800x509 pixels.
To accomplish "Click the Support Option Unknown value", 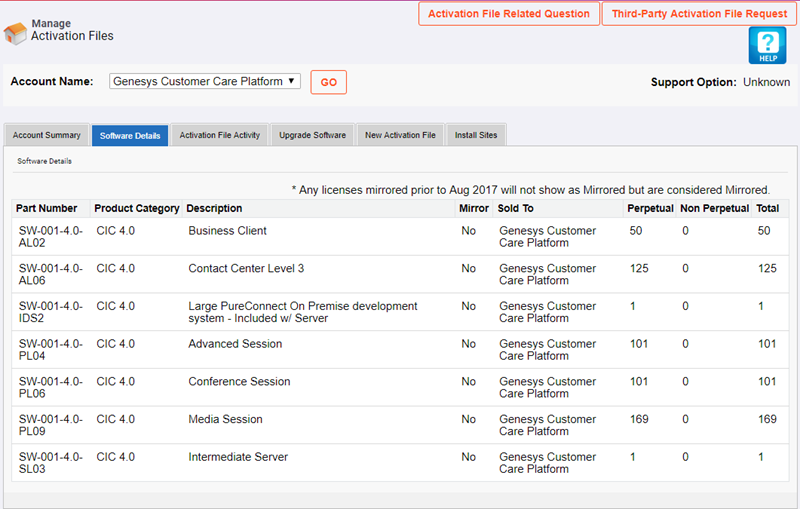I will point(766,82).
